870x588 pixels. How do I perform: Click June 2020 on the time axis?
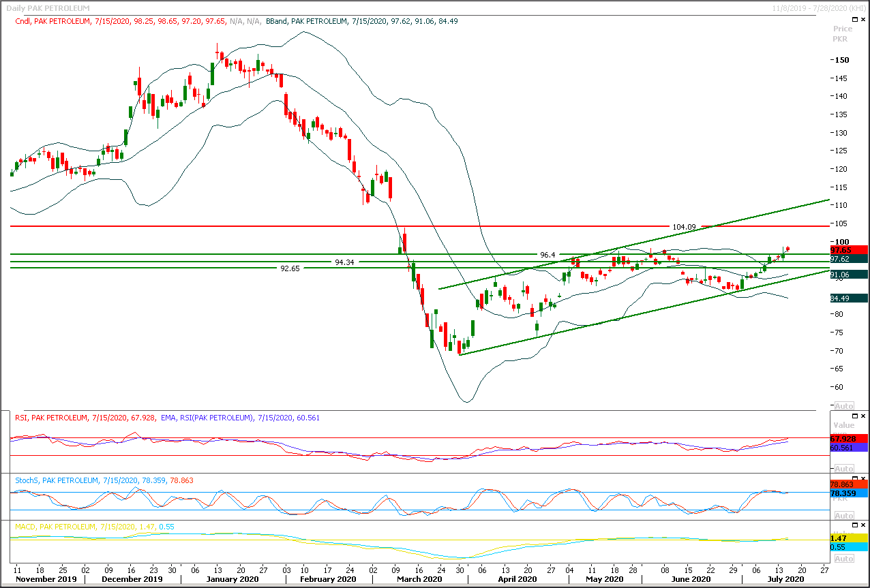[691, 579]
